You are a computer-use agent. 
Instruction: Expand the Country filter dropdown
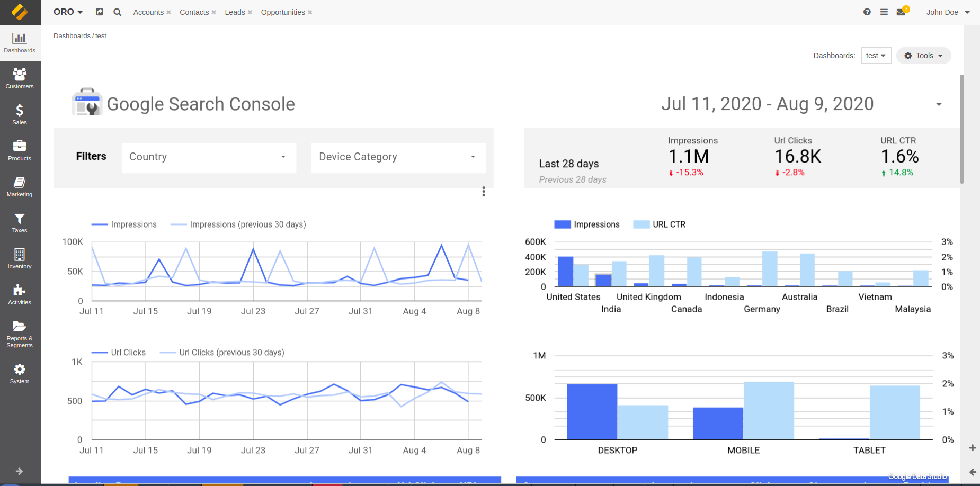click(209, 157)
